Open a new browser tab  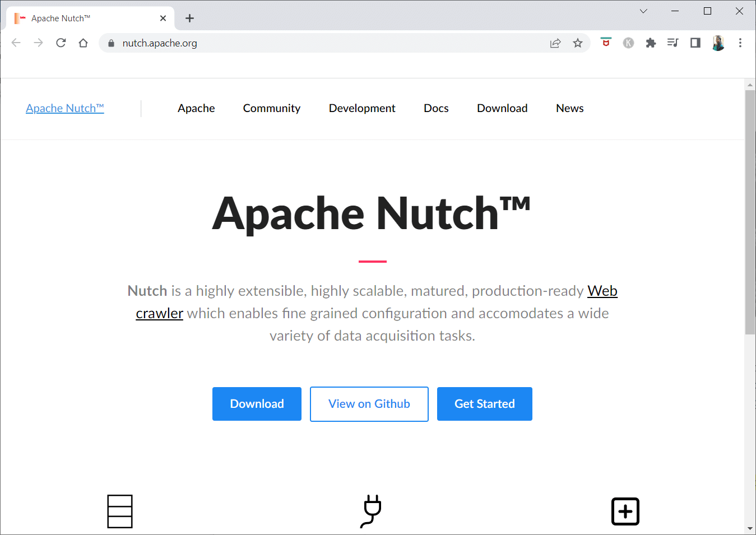tap(190, 18)
